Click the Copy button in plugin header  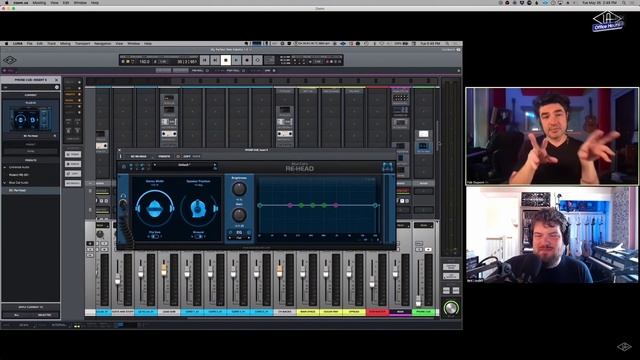(187, 156)
